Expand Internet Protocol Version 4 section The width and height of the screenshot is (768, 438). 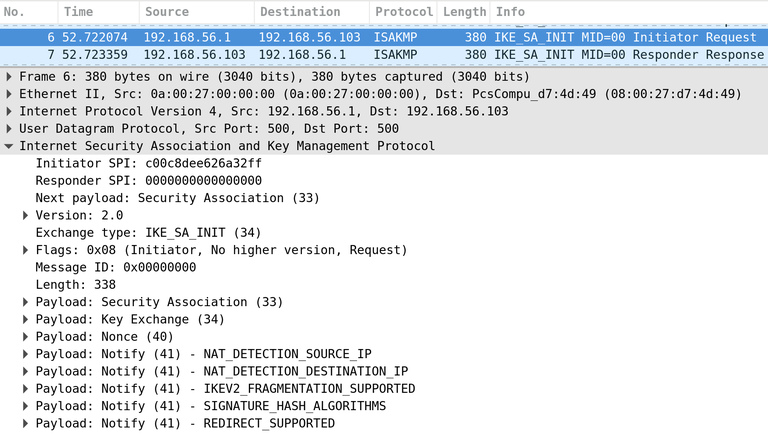pyautogui.click(x=8, y=112)
